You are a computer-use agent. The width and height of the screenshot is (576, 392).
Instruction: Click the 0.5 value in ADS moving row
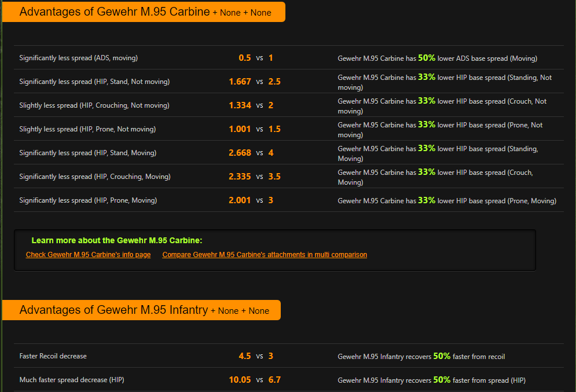point(245,58)
